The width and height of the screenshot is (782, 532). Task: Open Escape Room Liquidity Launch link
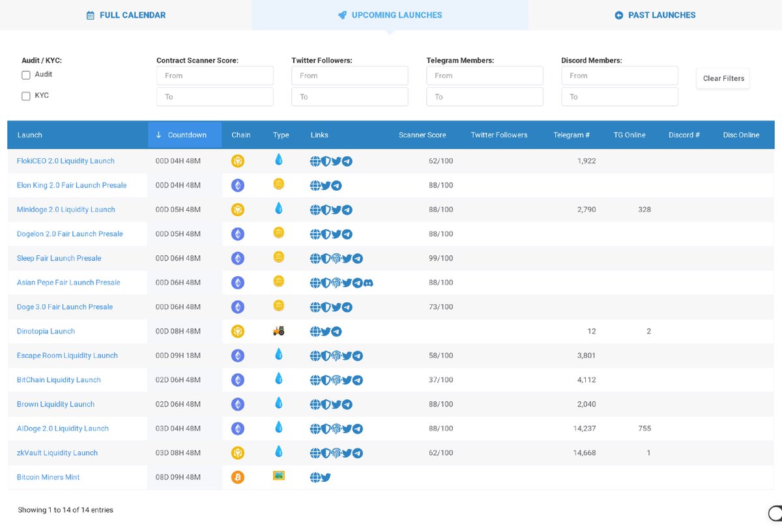tap(68, 356)
